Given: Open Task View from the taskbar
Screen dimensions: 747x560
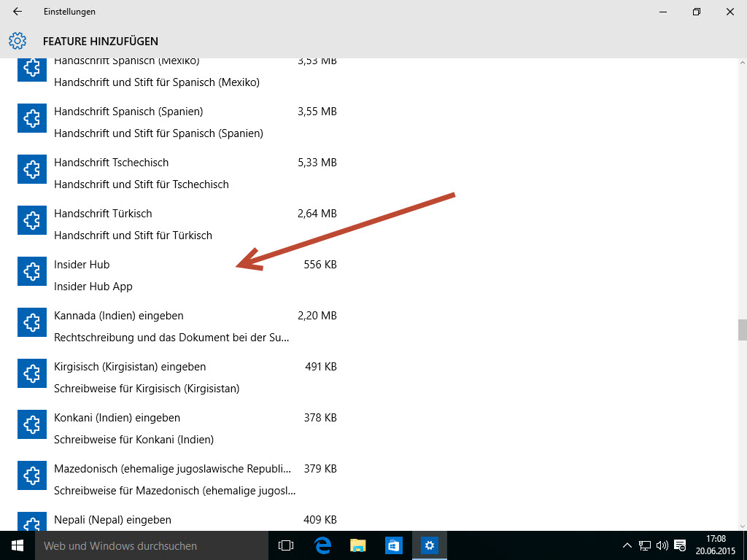Looking at the screenshot, I should click(286, 545).
